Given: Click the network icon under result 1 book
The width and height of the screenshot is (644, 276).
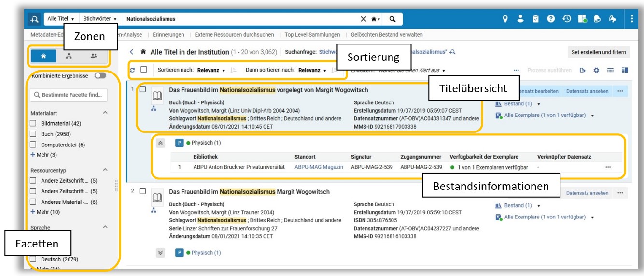Looking at the screenshot, I should point(154,109).
